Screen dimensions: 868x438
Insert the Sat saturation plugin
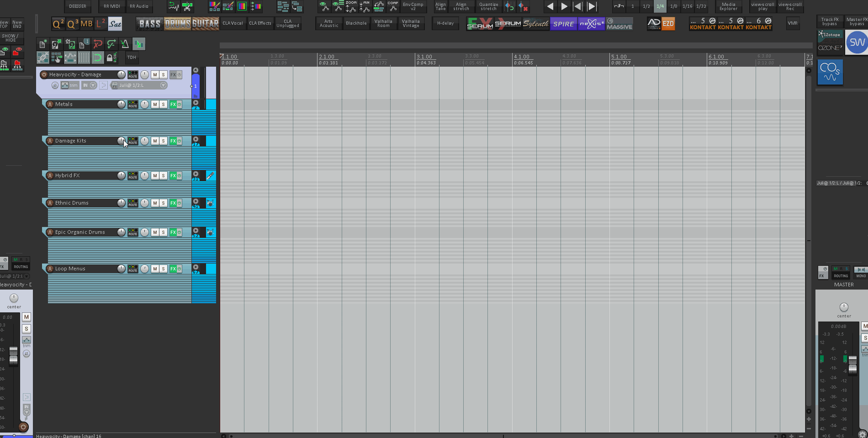[x=115, y=24]
